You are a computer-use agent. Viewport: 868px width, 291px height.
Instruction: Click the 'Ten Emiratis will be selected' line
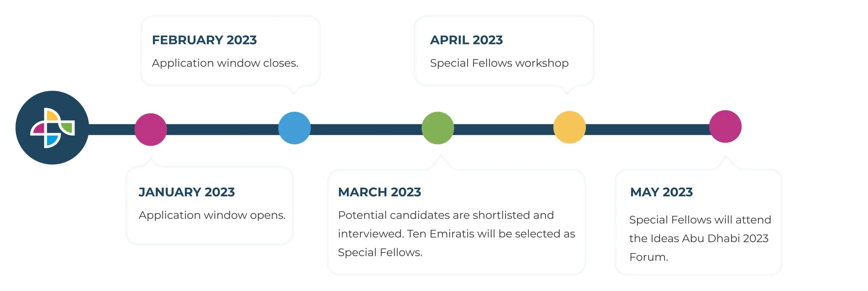click(457, 234)
